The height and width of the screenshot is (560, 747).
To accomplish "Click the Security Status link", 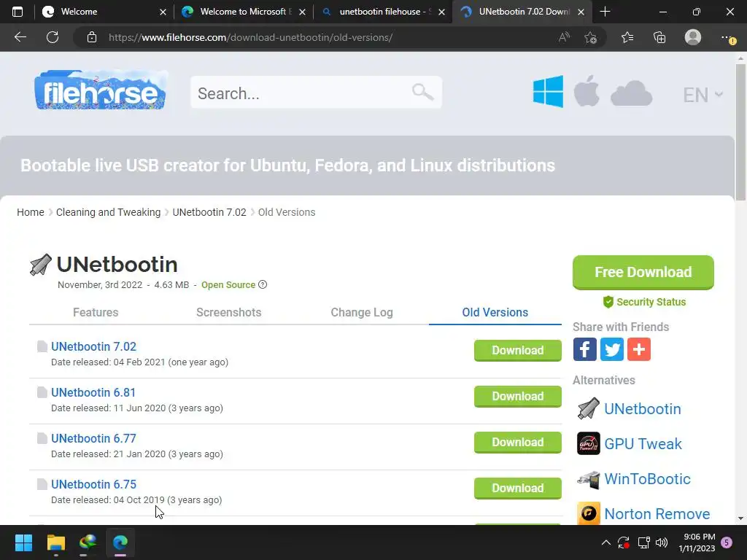I will [645, 302].
